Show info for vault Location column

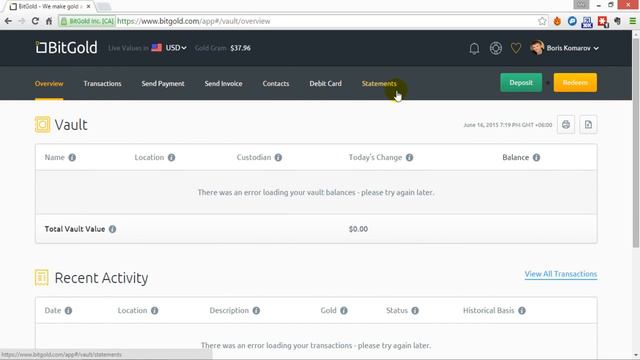click(171, 158)
